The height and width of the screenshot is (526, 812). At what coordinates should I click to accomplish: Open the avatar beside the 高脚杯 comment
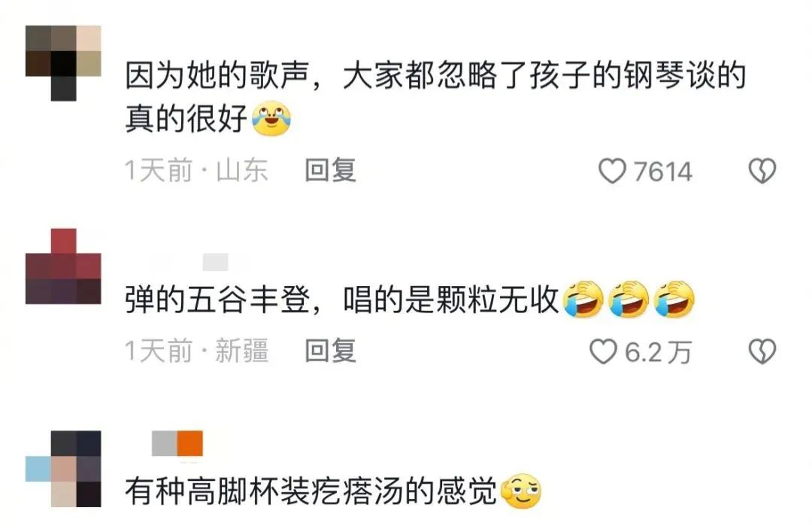[x=63, y=469]
